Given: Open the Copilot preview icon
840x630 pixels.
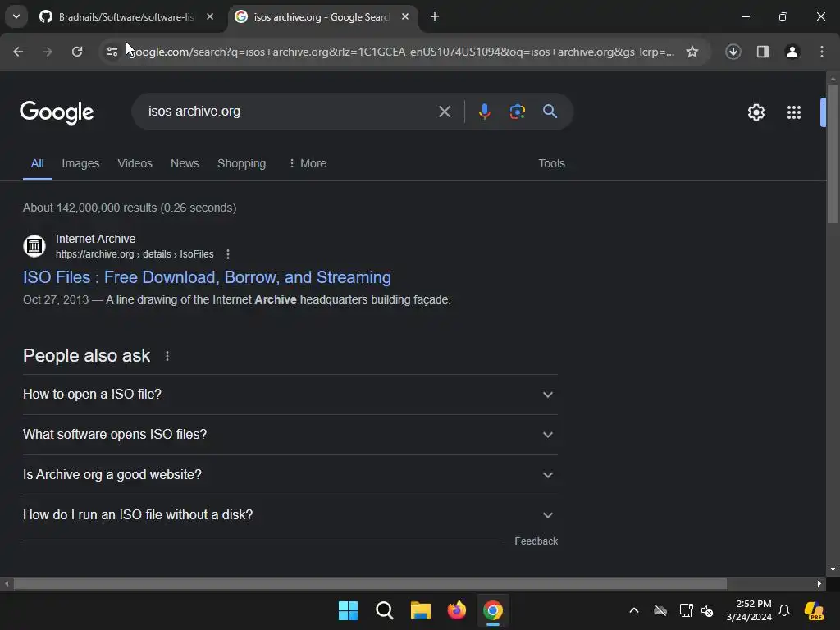Looking at the screenshot, I should (814, 610).
